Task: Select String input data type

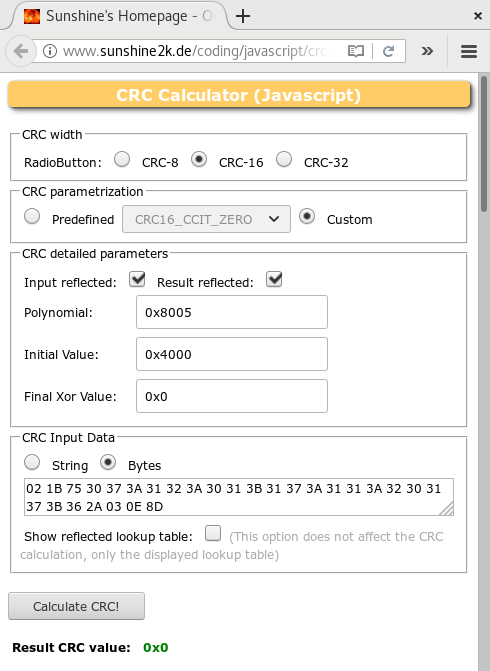Action: (x=32, y=462)
